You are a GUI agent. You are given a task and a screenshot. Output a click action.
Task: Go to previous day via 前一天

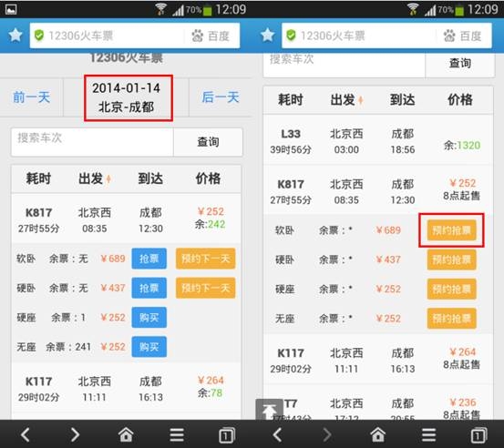point(32,97)
